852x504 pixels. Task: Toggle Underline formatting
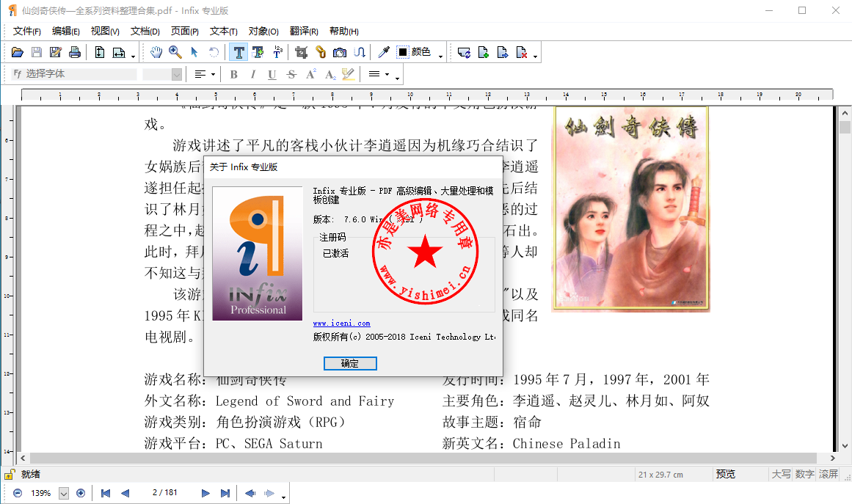point(272,74)
